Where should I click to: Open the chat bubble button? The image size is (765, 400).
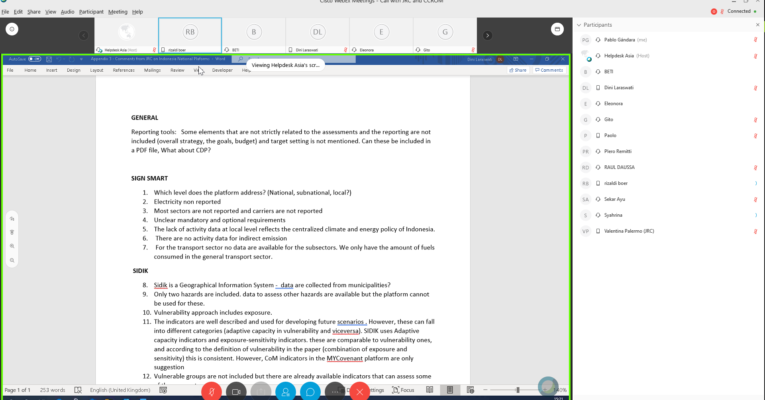point(310,390)
